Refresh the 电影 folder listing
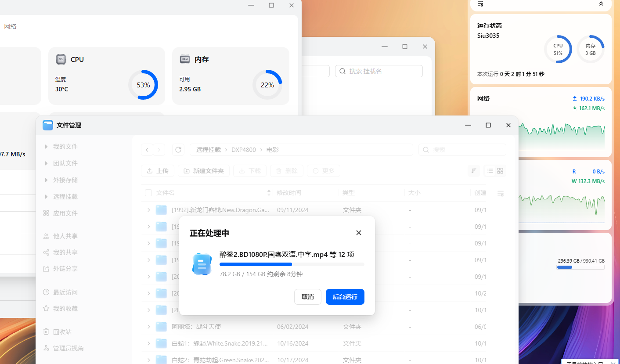620x364 pixels. coord(178,150)
